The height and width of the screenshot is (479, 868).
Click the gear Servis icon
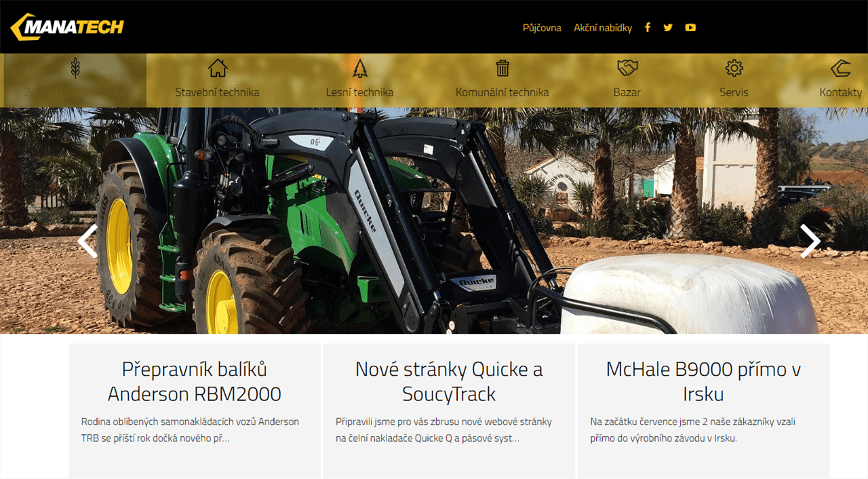[x=734, y=68]
